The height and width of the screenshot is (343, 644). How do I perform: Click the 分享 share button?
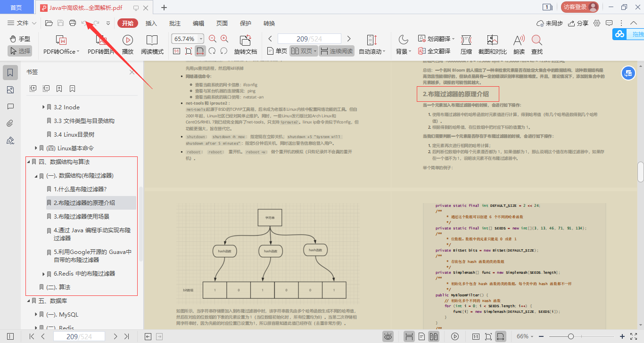(578, 23)
